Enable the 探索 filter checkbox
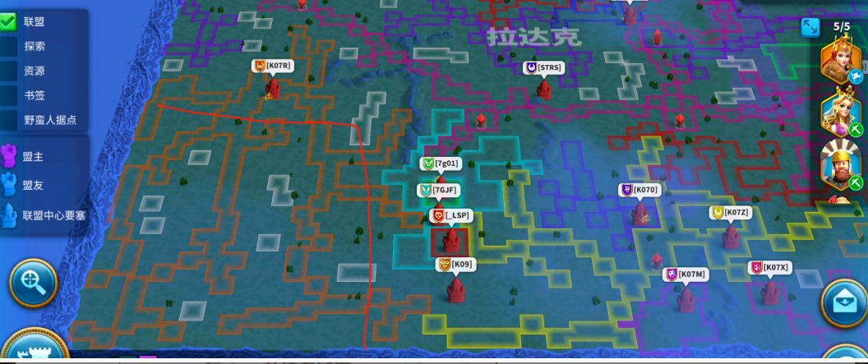 [x=9, y=47]
